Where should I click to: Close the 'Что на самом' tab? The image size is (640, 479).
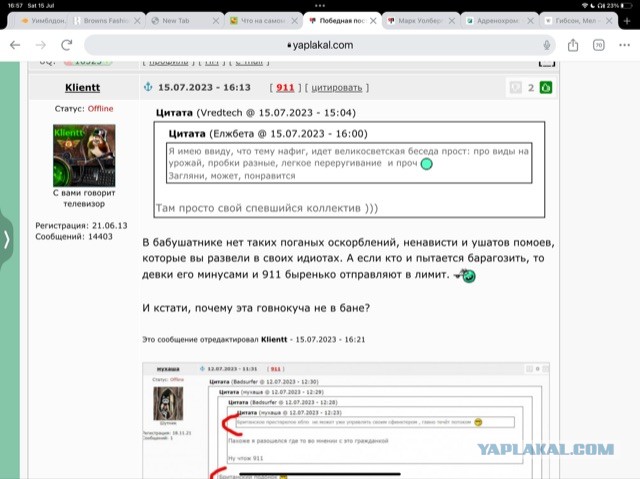click(294, 21)
